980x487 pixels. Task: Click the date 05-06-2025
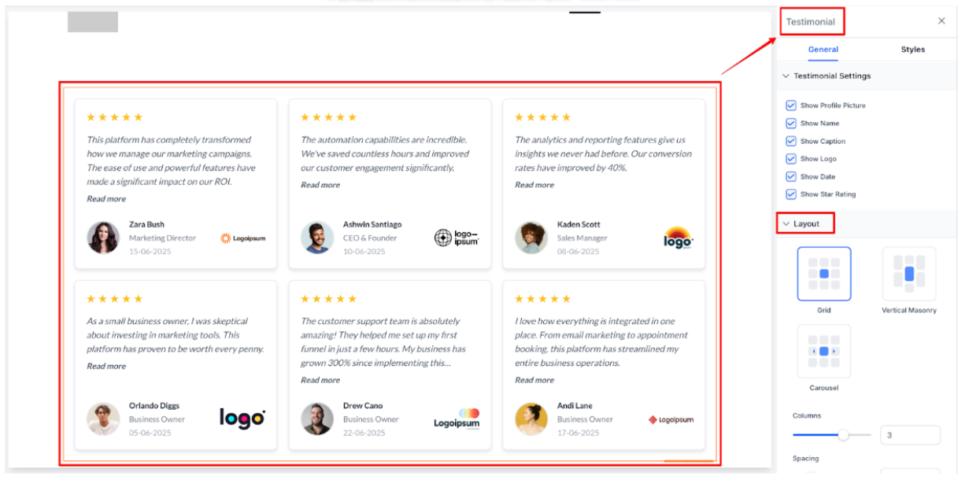150,434
